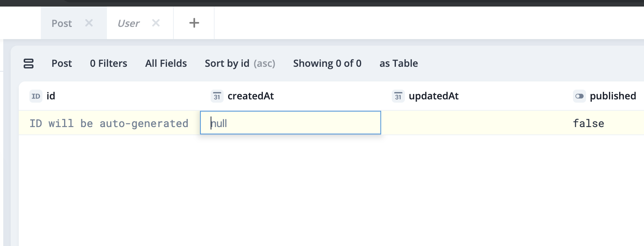
Task: Open the Filters panel
Action: click(x=108, y=64)
